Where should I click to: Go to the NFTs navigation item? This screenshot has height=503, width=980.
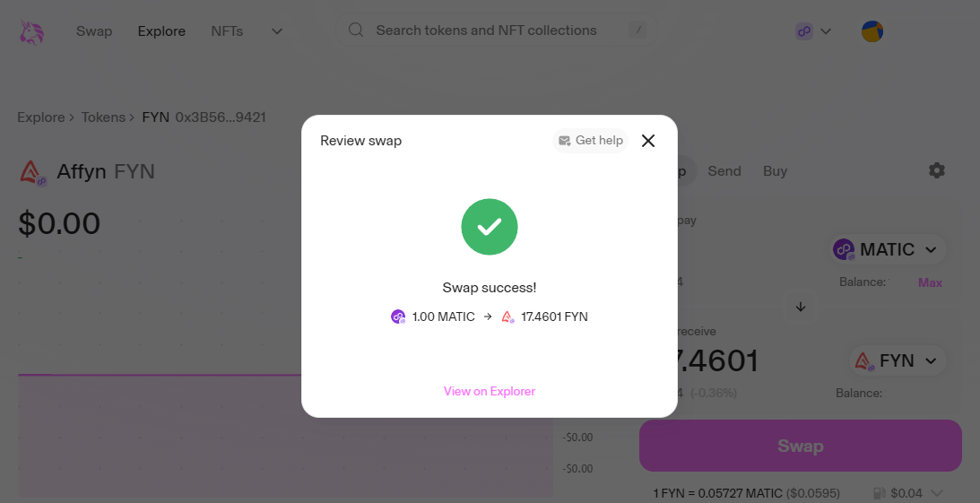pos(227,31)
